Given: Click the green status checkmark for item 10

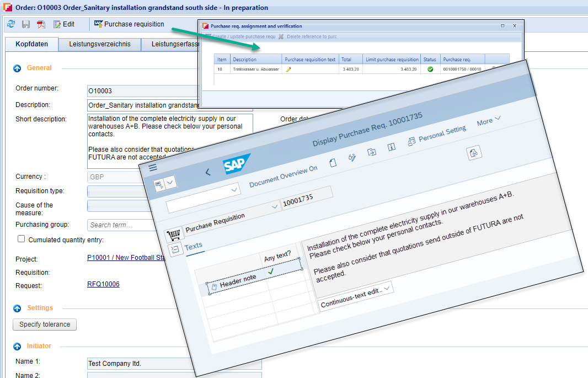Looking at the screenshot, I should [x=430, y=69].
